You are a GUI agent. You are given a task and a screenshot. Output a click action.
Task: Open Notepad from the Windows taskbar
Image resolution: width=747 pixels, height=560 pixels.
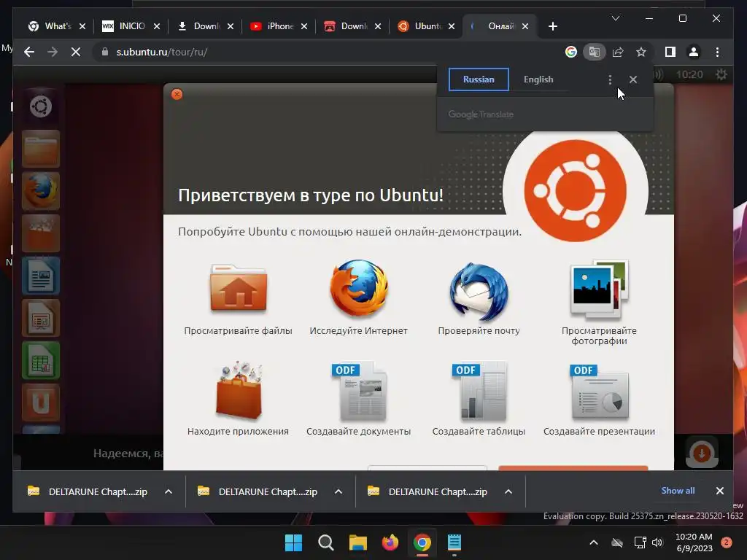coord(454,542)
